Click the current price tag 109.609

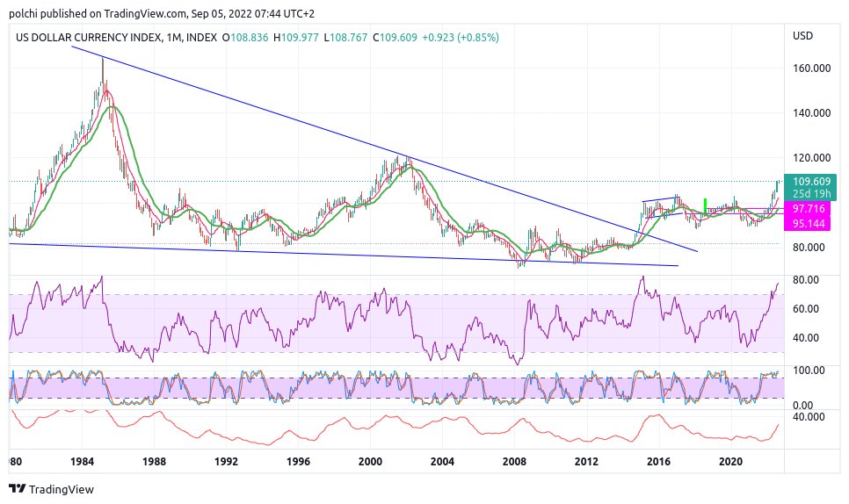(x=811, y=182)
